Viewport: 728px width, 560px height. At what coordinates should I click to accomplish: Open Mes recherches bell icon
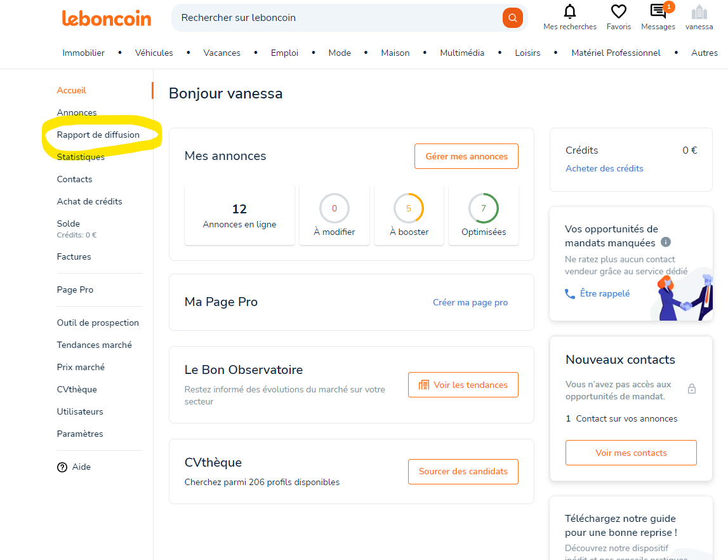pos(570,11)
